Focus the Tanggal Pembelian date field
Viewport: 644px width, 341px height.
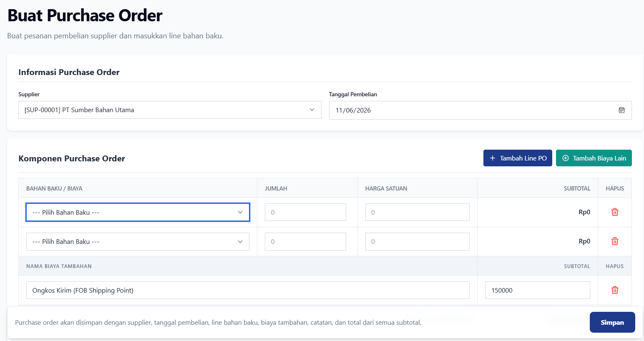click(480, 110)
